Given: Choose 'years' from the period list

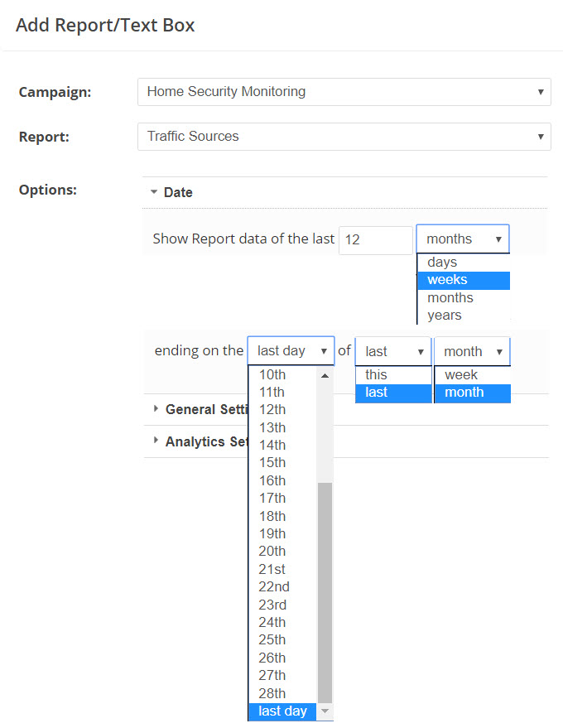Looking at the screenshot, I should click(445, 316).
